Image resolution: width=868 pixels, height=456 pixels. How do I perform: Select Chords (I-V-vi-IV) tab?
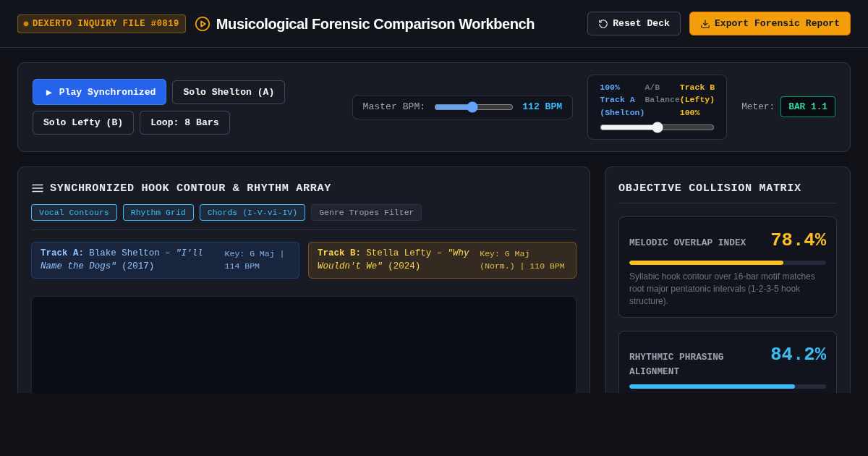(252, 212)
